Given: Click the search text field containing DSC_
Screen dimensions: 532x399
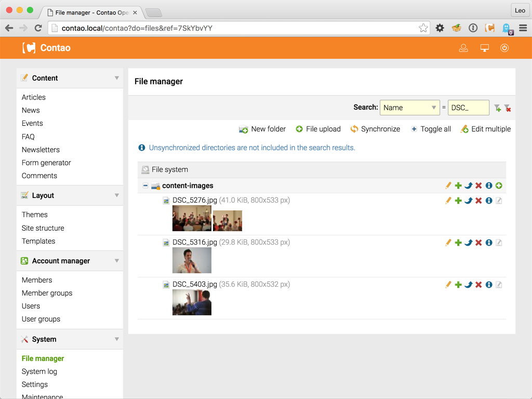Looking at the screenshot, I should [468, 108].
